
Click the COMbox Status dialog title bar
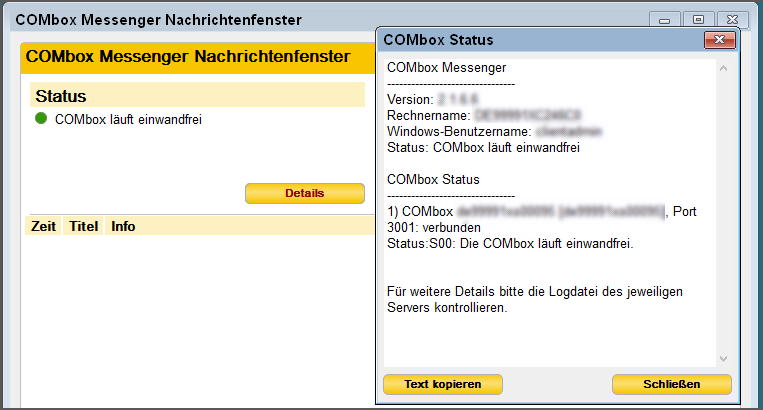pyautogui.click(x=540, y=40)
